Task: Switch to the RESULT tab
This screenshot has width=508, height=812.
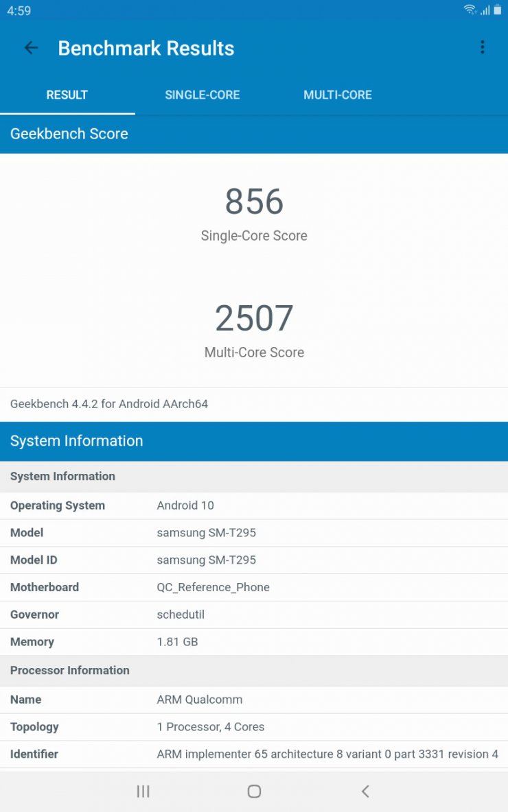Action: pos(67,95)
